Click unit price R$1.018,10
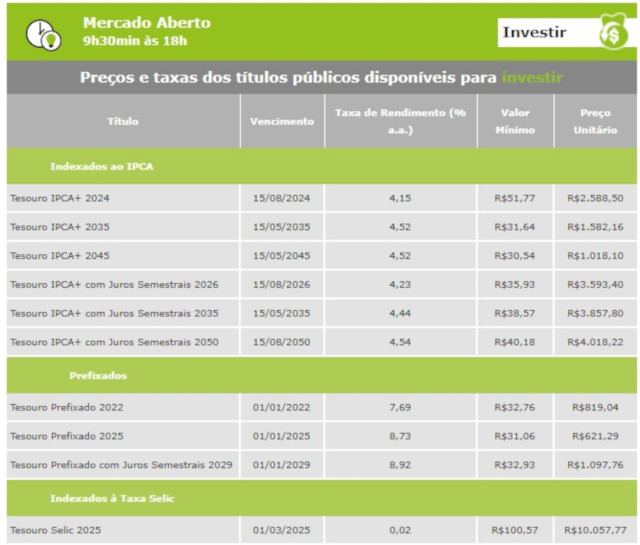This screenshot has width=640, height=545. (596, 256)
